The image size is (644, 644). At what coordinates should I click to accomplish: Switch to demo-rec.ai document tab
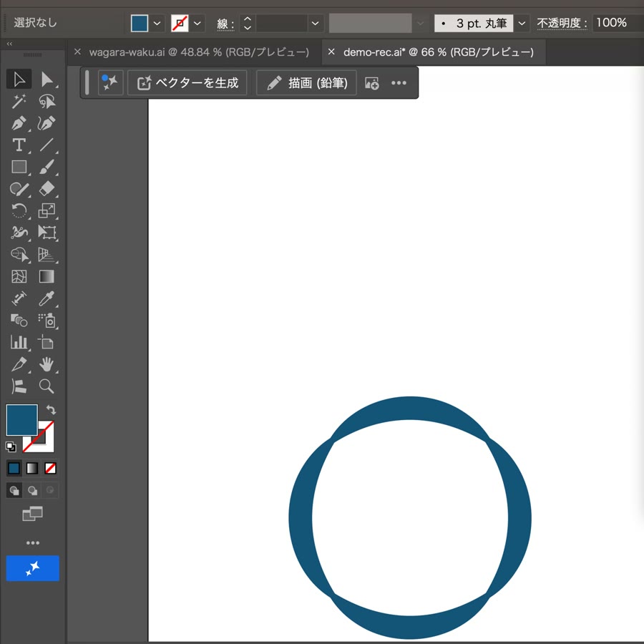[438, 52]
